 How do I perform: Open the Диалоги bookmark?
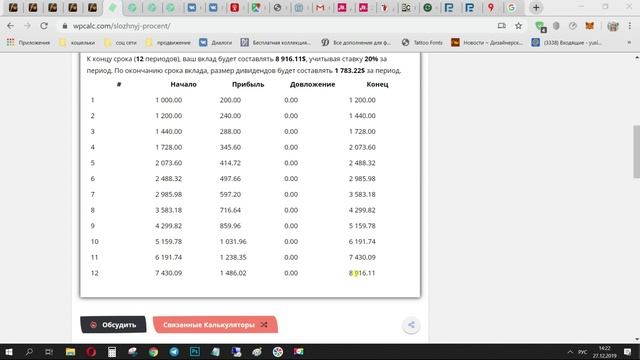pos(216,42)
